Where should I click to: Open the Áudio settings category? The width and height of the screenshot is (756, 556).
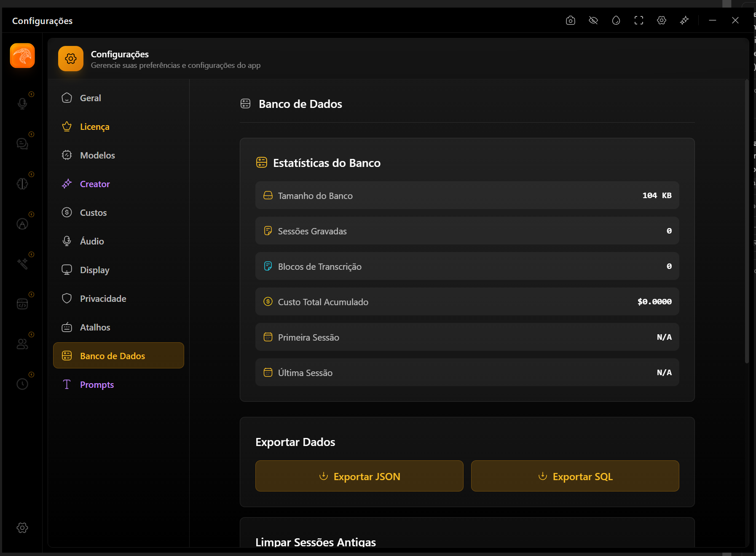pos(118,241)
